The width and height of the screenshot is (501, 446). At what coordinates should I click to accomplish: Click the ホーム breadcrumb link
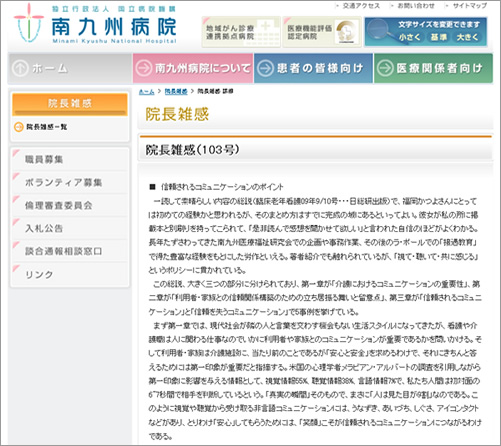pos(147,91)
